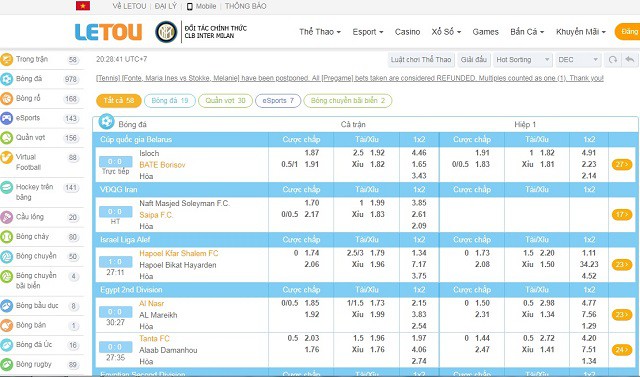Enable the eSports 7 filter pill
Screen dimensions: 640x377
(x=278, y=100)
